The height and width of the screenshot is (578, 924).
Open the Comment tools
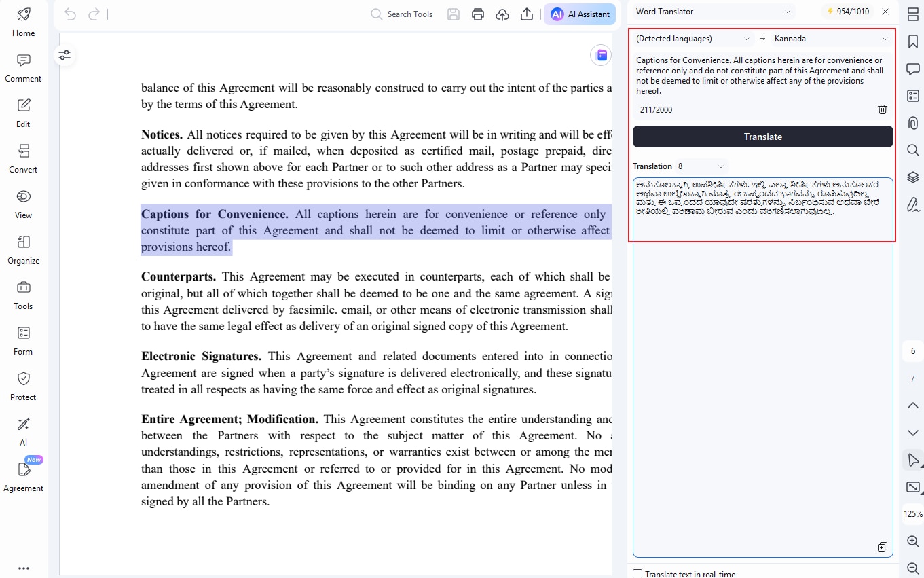pyautogui.click(x=23, y=68)
